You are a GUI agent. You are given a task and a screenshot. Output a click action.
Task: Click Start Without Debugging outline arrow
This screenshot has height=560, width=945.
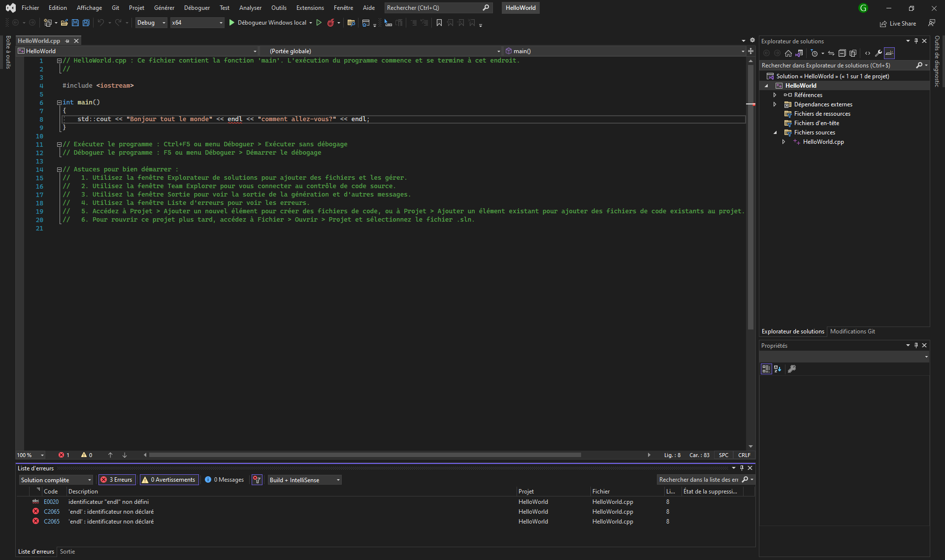click(319, 23)
